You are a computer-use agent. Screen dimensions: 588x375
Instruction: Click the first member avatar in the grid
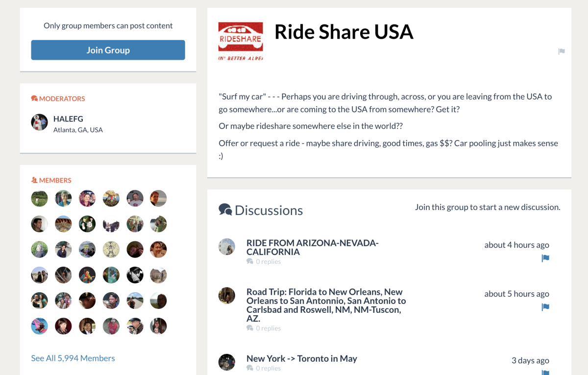click(x=39, y=198)
